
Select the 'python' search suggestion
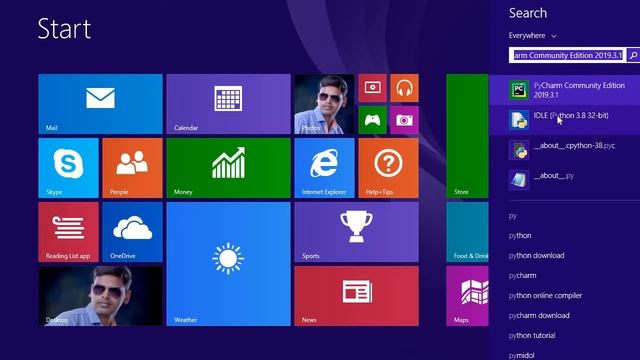[x=520, y=236]
